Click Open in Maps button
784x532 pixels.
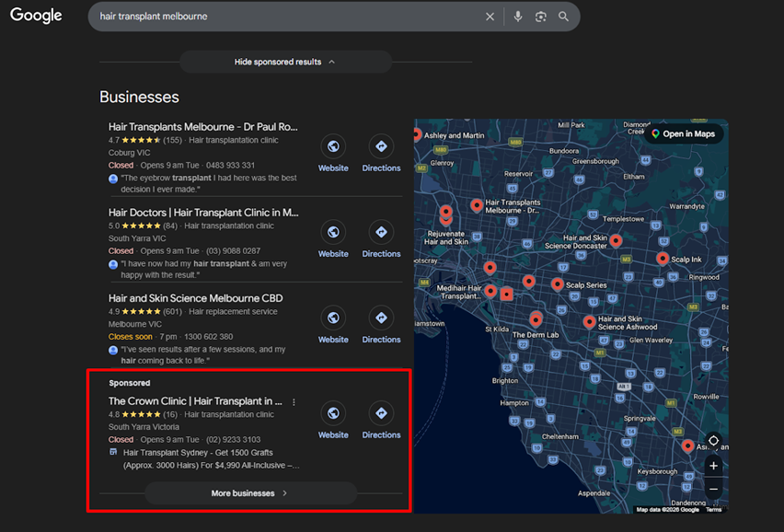(x=683, y=133)
